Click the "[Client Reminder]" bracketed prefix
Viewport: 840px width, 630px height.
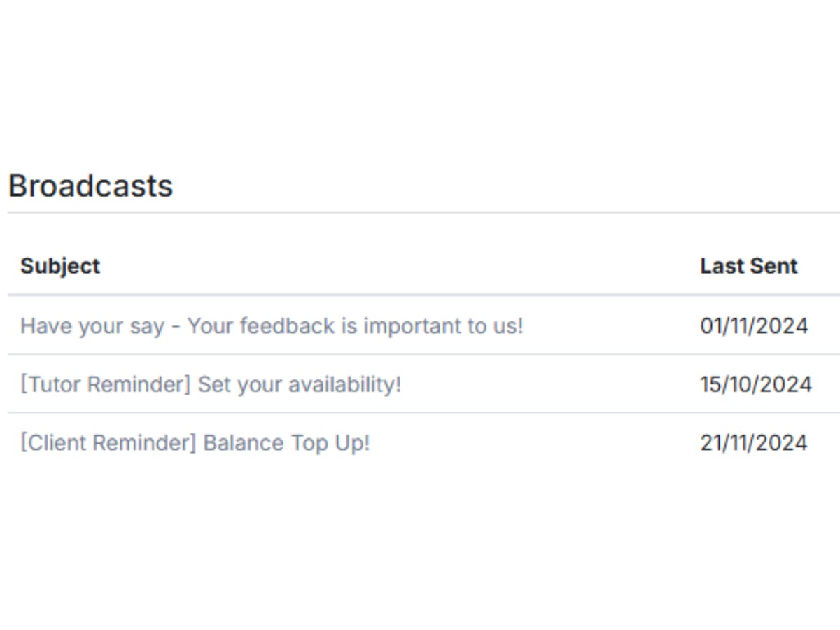point(108,443)
